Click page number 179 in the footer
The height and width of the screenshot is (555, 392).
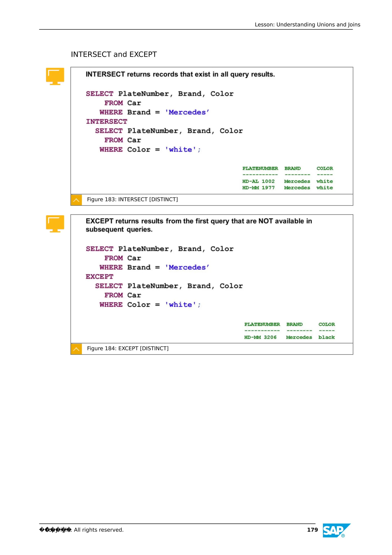click(x=312, y=530)
